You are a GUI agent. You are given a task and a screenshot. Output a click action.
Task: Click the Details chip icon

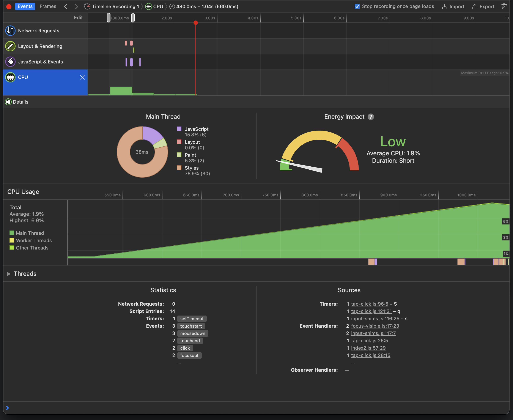(x=8, y=102)
